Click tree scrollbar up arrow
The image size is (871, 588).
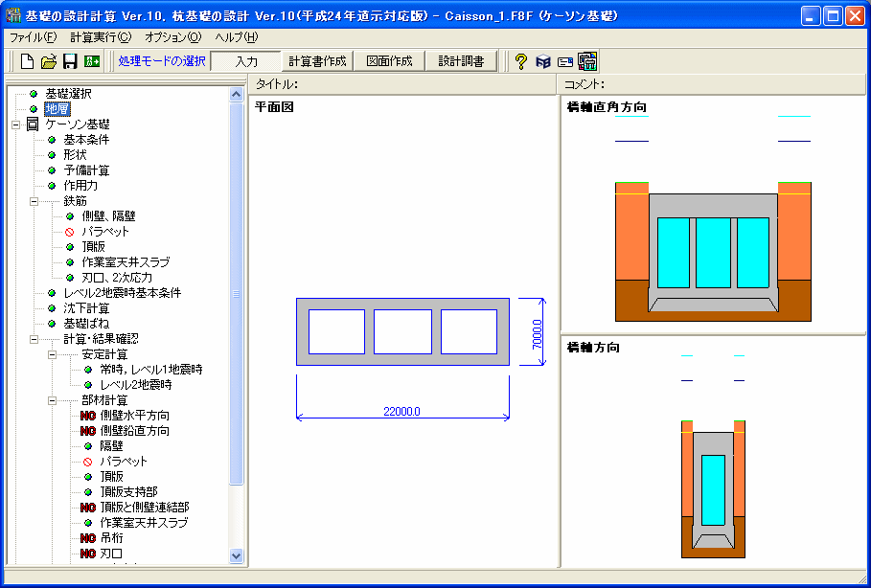point(236,95)
